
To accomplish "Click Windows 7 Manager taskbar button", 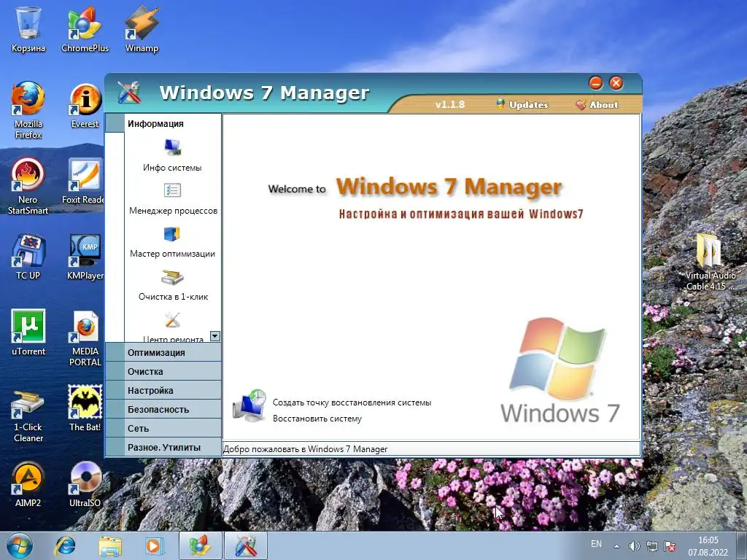I will [x=245, y=545].
